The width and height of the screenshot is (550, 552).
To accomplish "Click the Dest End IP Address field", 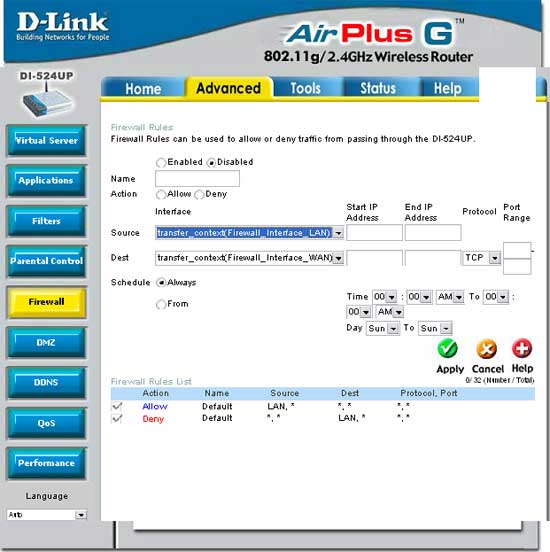I will tap(433, 258).
